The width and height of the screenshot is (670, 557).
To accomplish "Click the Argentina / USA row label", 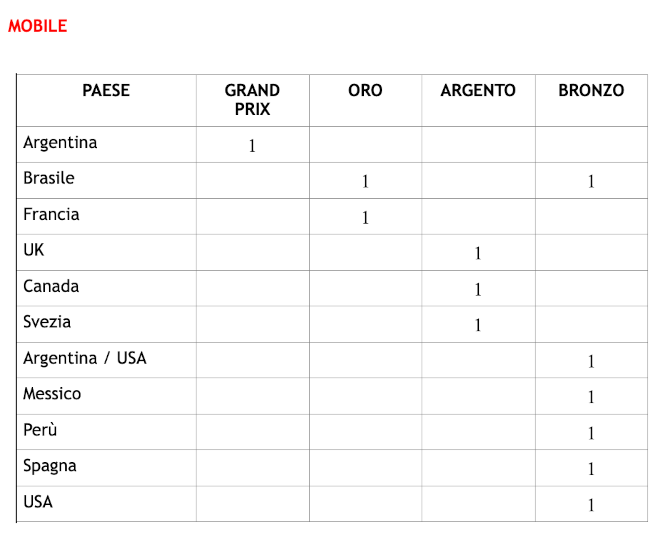I will click(85, 358).
